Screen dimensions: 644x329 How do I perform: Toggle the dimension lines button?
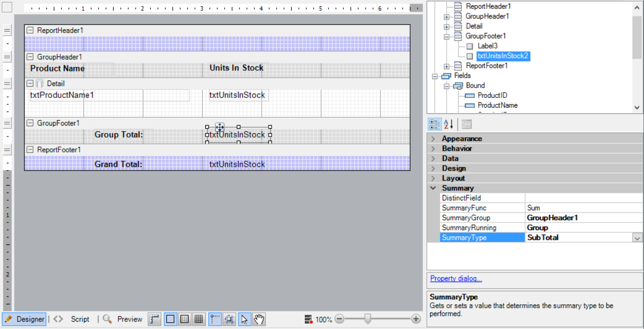coord(215,320)
